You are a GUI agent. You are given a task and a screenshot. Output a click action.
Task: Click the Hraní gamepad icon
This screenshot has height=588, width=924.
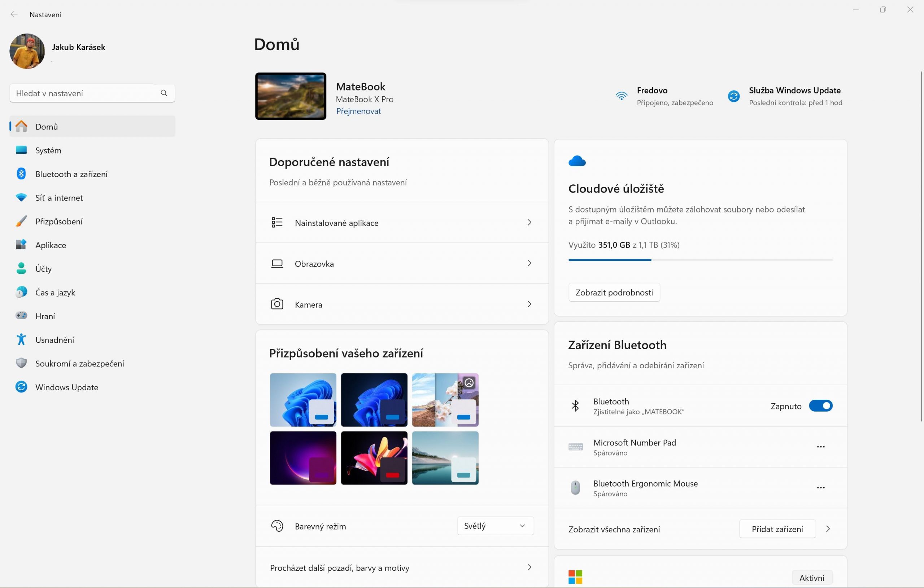coord(21,316)
